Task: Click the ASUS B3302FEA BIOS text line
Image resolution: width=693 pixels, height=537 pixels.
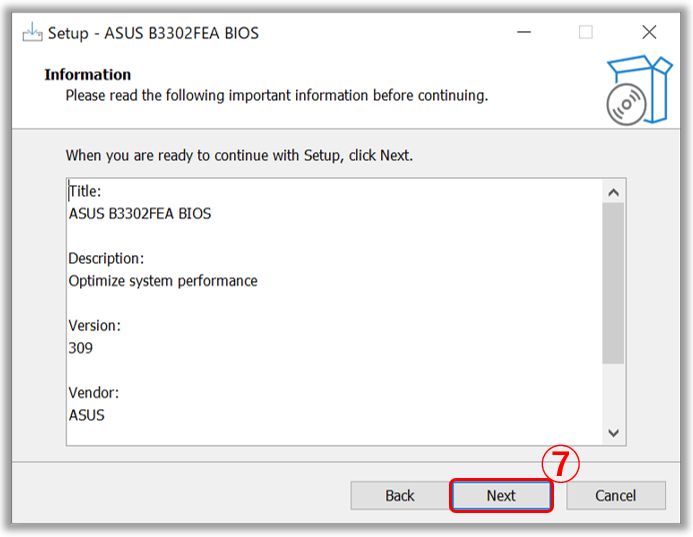Action: [140, 213]
